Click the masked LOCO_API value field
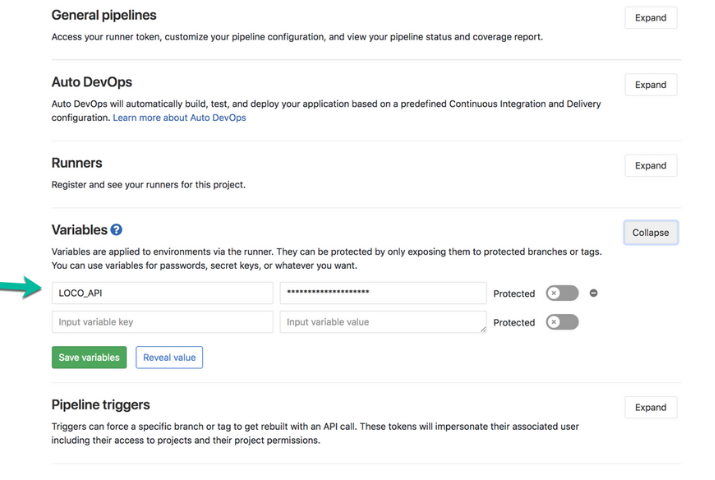Image resolution: width=715 pixels, height=480 pixels. [x=383, y=293]
